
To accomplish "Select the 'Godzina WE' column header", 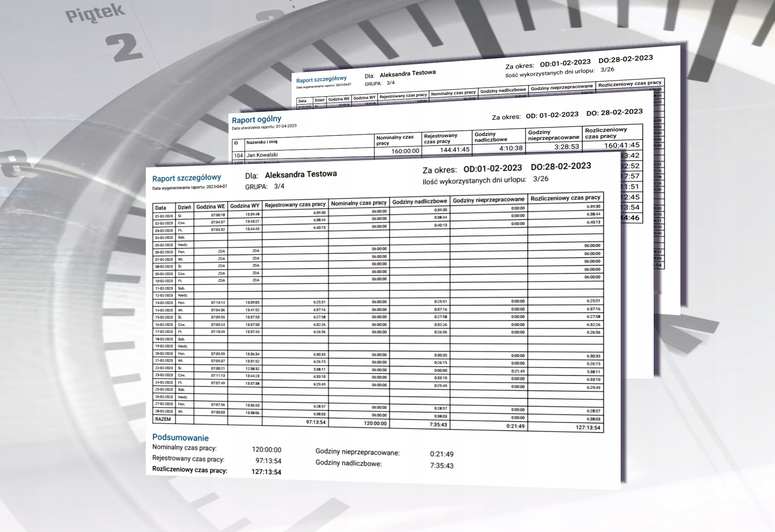I will [x=210, y=207].
